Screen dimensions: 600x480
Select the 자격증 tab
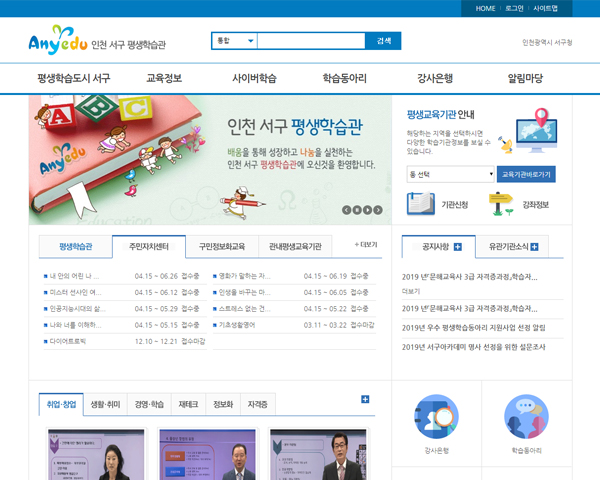pos(258,405)
